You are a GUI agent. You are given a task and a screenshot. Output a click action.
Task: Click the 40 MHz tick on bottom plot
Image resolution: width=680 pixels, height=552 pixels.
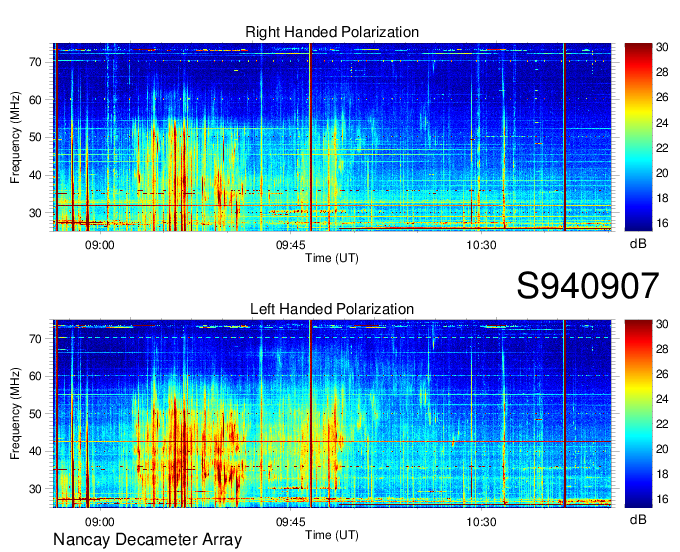36,452
